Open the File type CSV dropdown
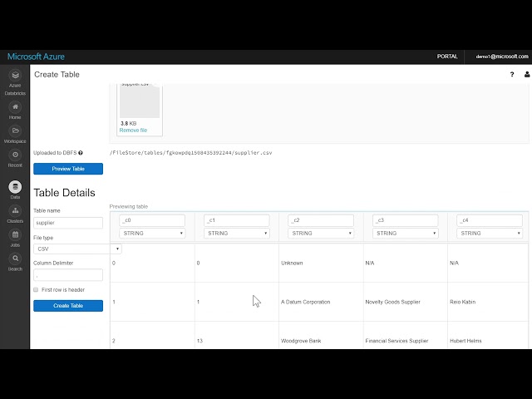 click(x=77, y=249)
